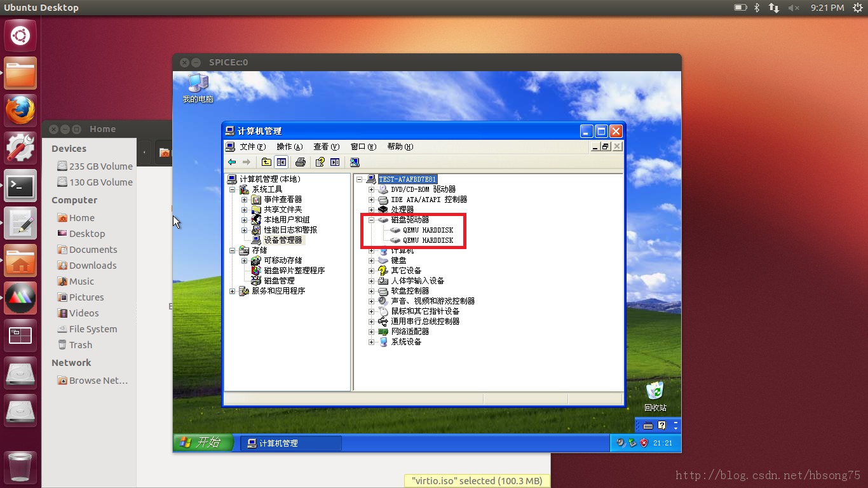Viewport: 868px width, 488px height.
Task: Collapse the 系统工具 tree node
Action: coord(233,189)
